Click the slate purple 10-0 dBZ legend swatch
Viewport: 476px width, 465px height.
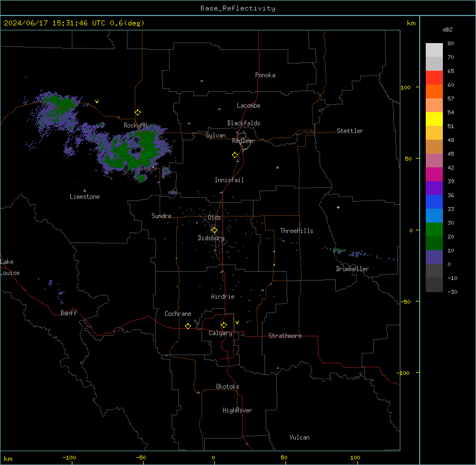pyautogui.click(x=434, y=257)
